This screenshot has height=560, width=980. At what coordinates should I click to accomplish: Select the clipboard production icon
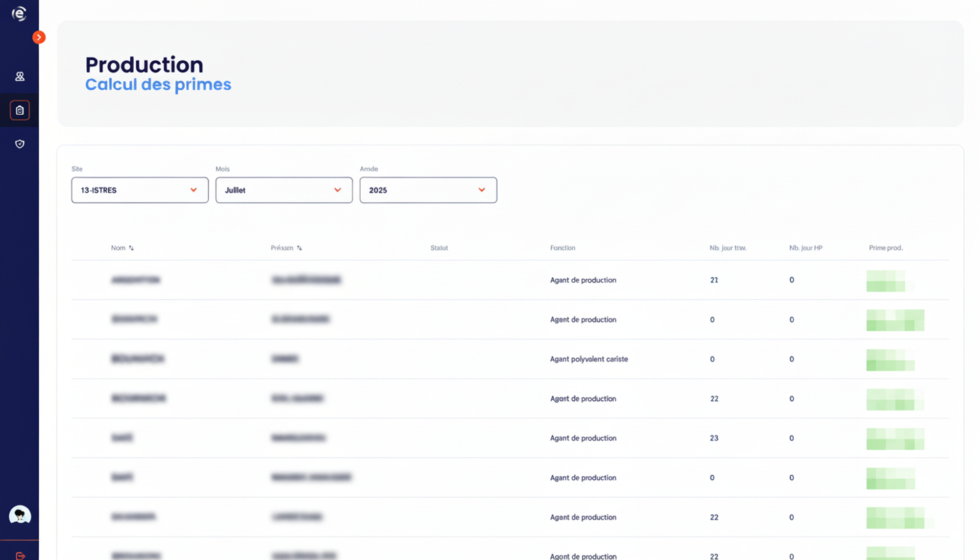20,110
